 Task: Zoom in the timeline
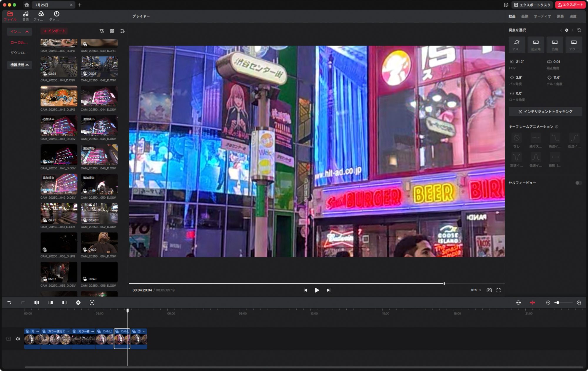[x=579, y=303]
